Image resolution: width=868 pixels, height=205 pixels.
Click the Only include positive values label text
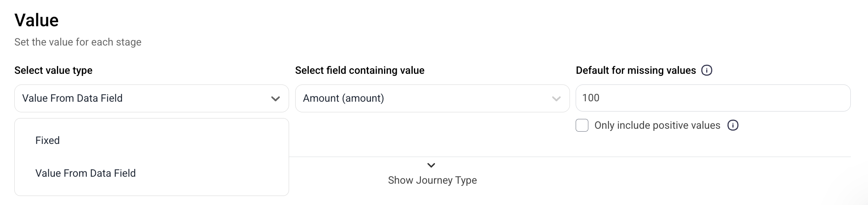657,125
